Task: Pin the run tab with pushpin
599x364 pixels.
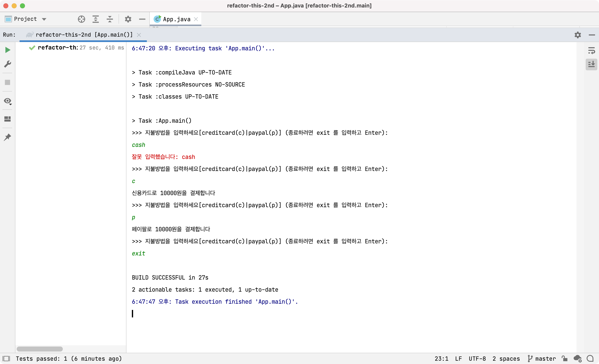Action: [x=7, y=137]
